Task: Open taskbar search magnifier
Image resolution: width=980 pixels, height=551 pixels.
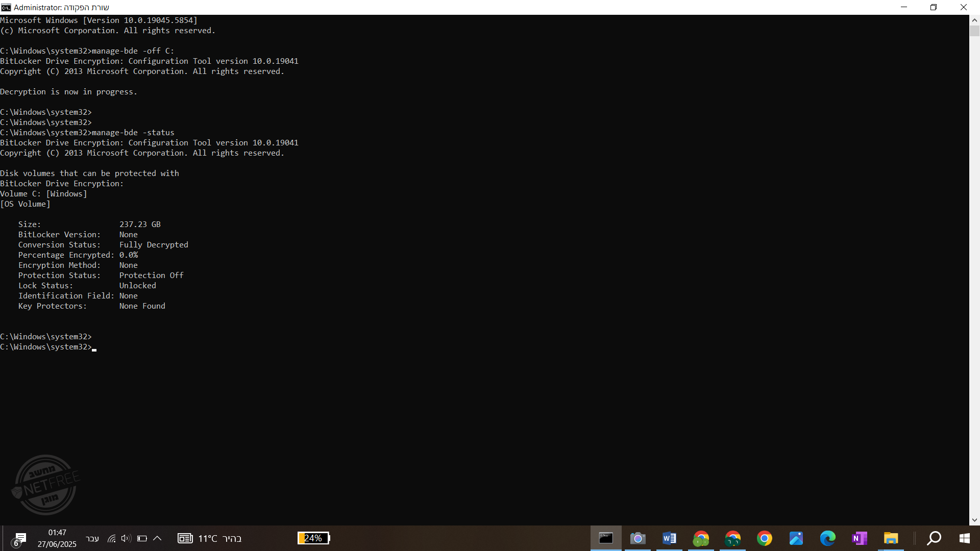Action: 934,538
